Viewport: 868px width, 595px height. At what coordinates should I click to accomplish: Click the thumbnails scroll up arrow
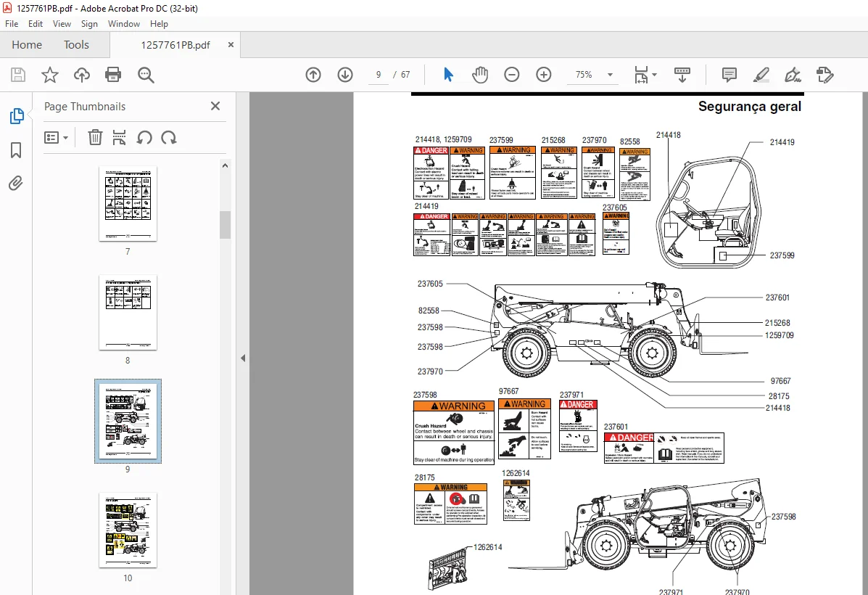225,165
